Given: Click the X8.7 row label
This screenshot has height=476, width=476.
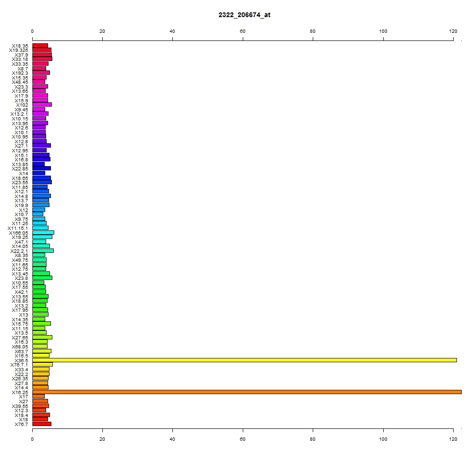Looking at the screenshot, I should (23, 69).
